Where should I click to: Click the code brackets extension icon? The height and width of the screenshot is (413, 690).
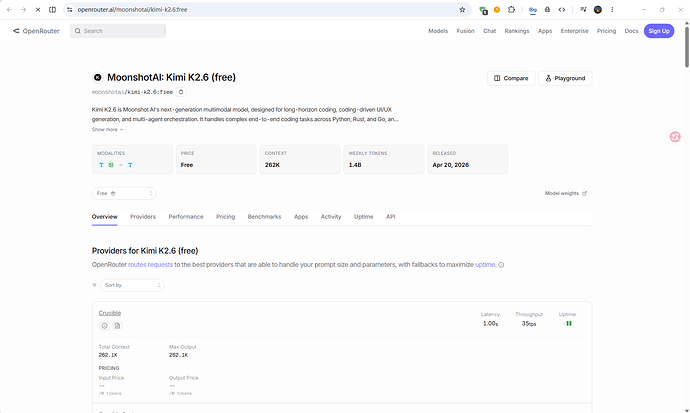pos(562,10)
